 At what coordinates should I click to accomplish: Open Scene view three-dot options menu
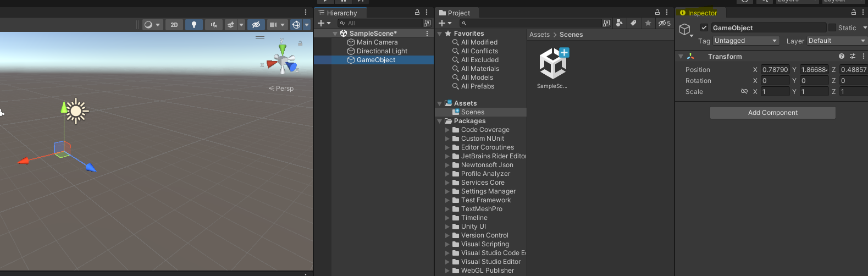306,12
